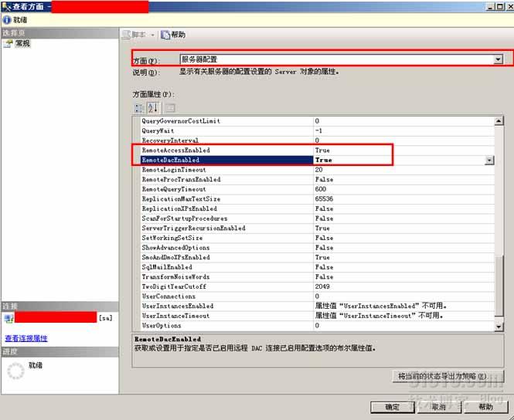514x420 pixels.
Task: Click the 确定 button
Action: tap(393, 407)
